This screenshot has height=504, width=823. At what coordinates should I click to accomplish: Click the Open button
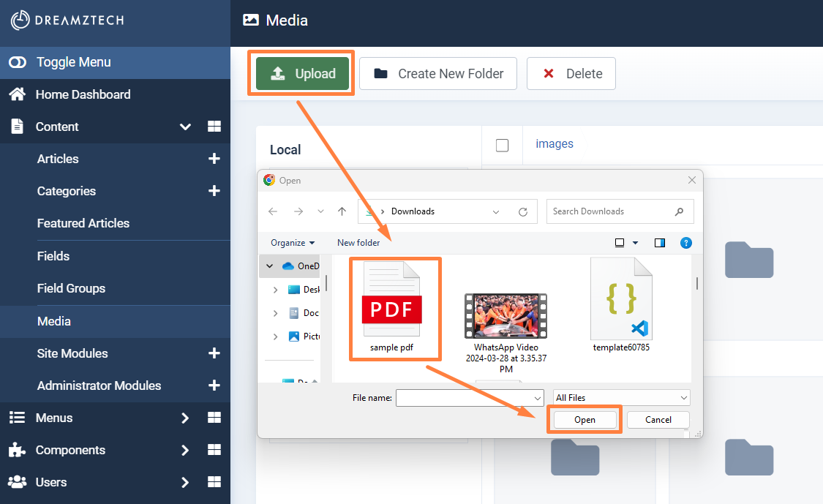pyautogui.click(x=585, y=419)
